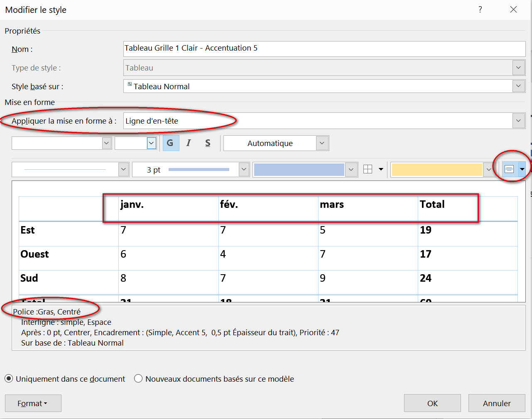The width and height of the screenshot is (532, 419).
Task: Open the font name dropdown
Action: 107,143
